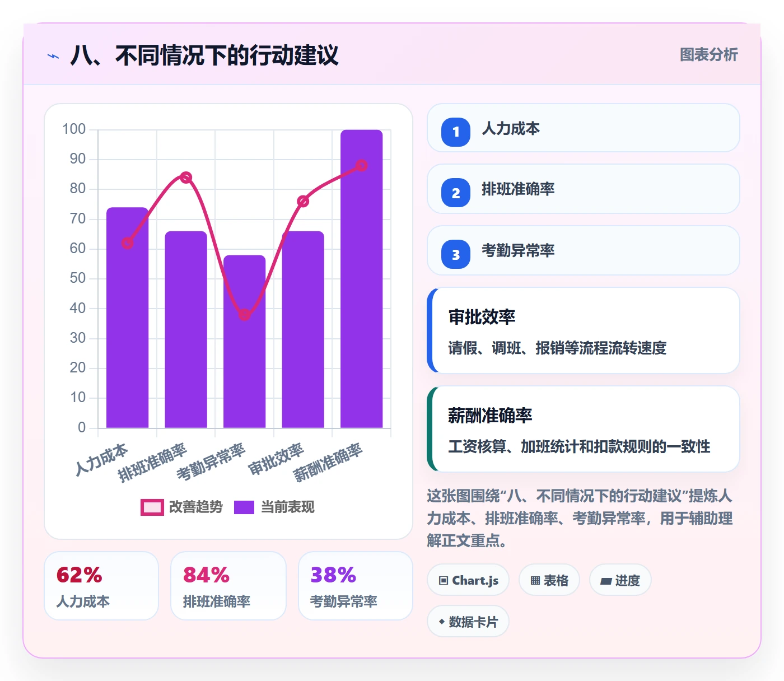Screen dimensions: 784x681
Task: Click the 人力成本 bar in the chart
Action: [x=128, y=318]
